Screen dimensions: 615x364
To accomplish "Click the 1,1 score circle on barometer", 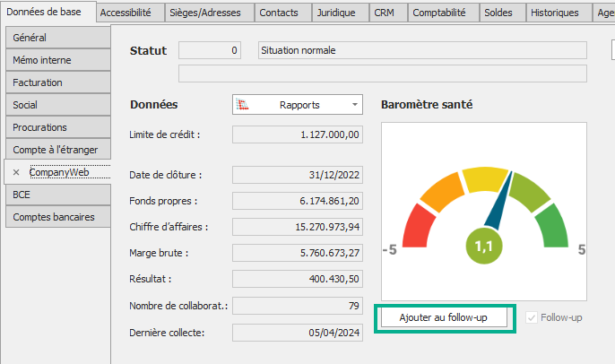I will [x=483, y=246].
